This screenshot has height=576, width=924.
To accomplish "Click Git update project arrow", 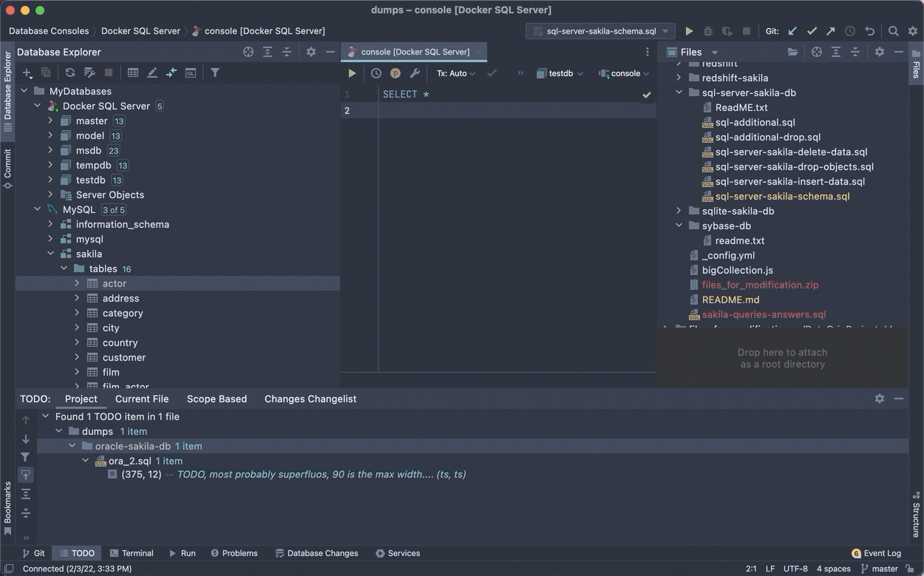I will 792,31.
